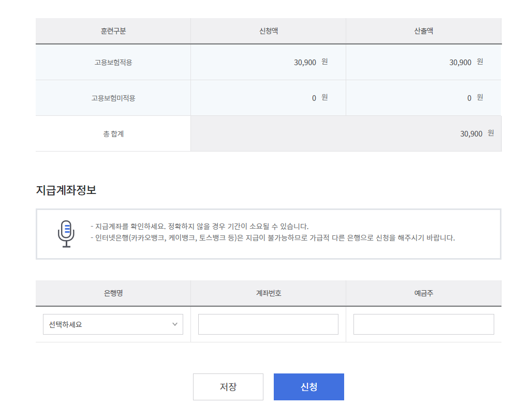
Task: Click the 훈련구분 column header
Action: 113,31
